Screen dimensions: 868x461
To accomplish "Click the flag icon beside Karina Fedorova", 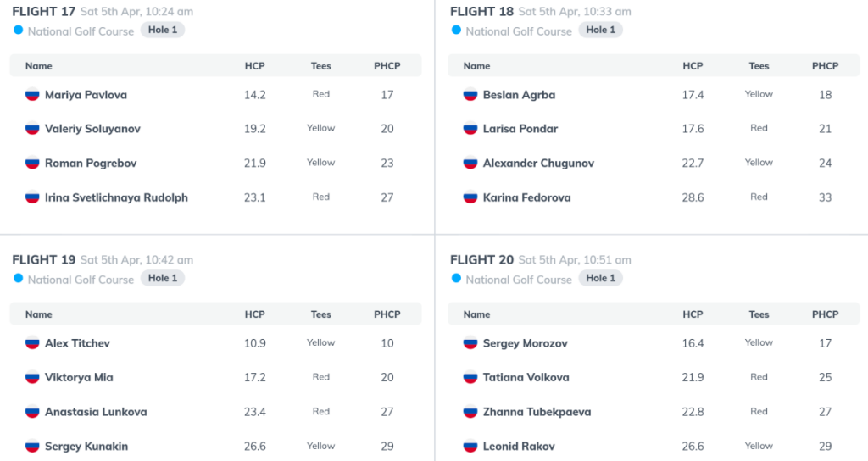I will (x=470, y=197).
